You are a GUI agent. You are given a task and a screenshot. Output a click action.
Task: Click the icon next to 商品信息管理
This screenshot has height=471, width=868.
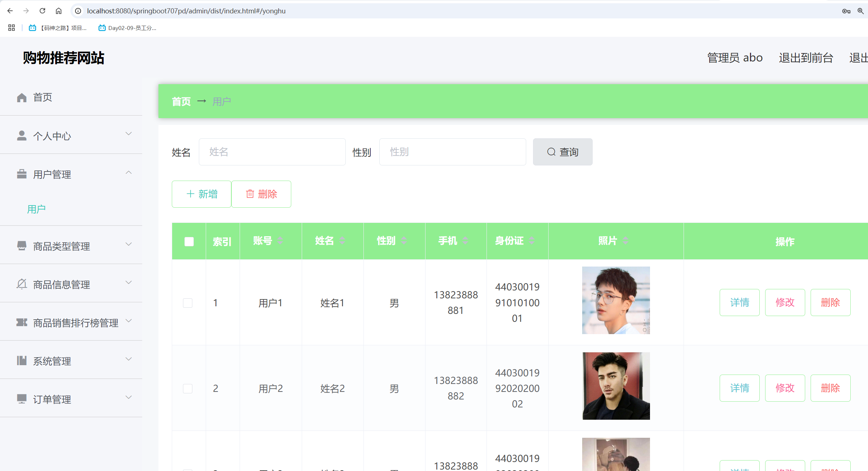click(x=22, y=284)
